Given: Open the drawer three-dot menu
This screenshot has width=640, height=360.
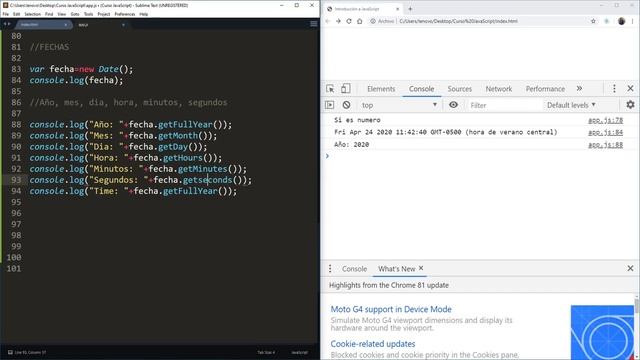Looking at the screenshot, I should [330, 269].
